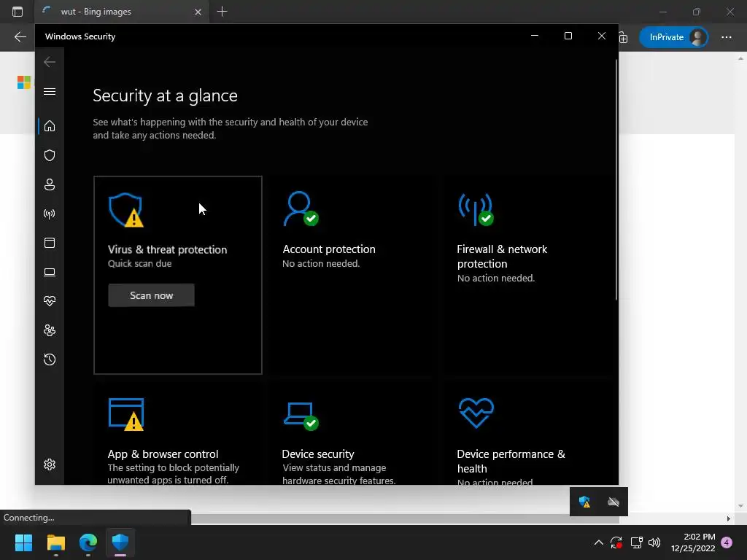Open the Device performance & health title
Screen dimensions: 747x560
click(511, 461)
